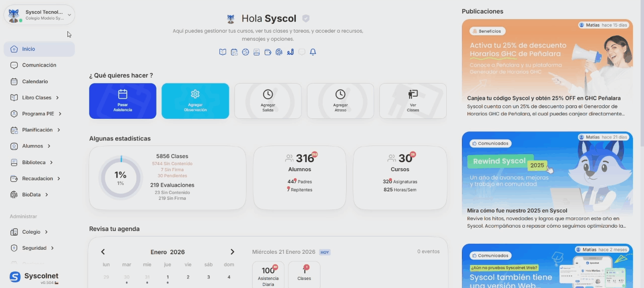Click the chat bubble shortcut icon under the greeting
Viewport: 644px width, 288px height.
tap(302, 52)
